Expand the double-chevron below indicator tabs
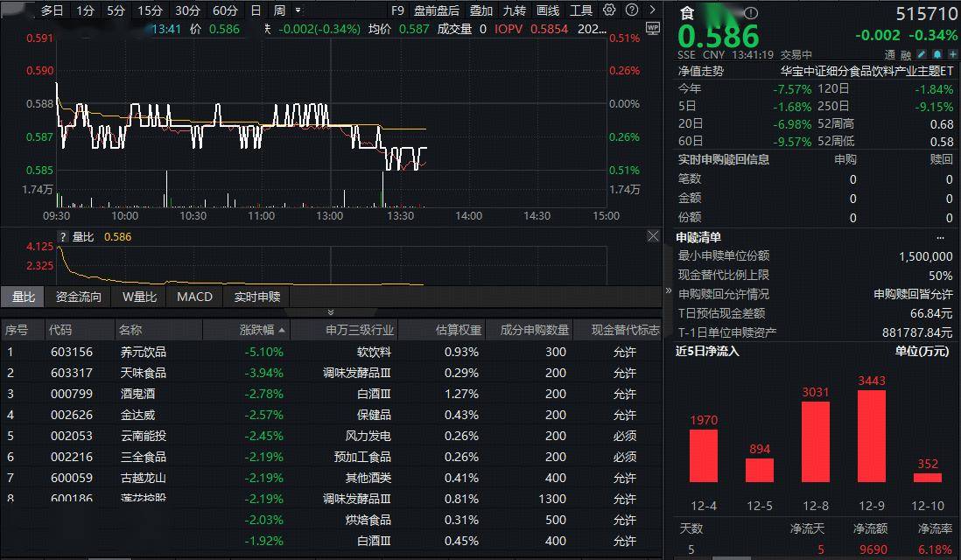The width and height of the screenshot is (961, 560). [x=331, y=312]
